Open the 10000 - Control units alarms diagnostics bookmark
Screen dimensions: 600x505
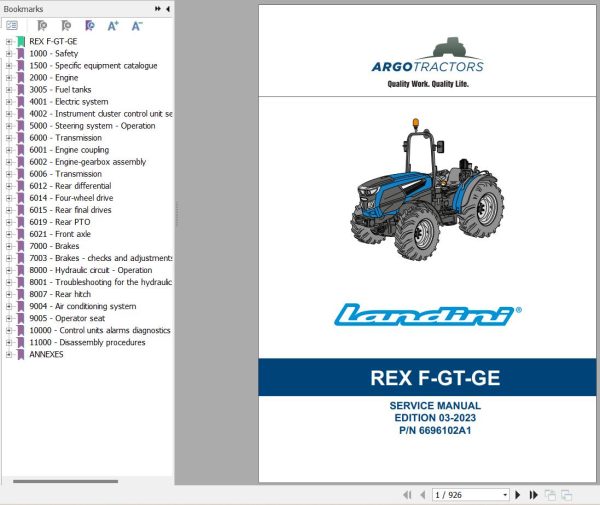click(x=100, y=330)
